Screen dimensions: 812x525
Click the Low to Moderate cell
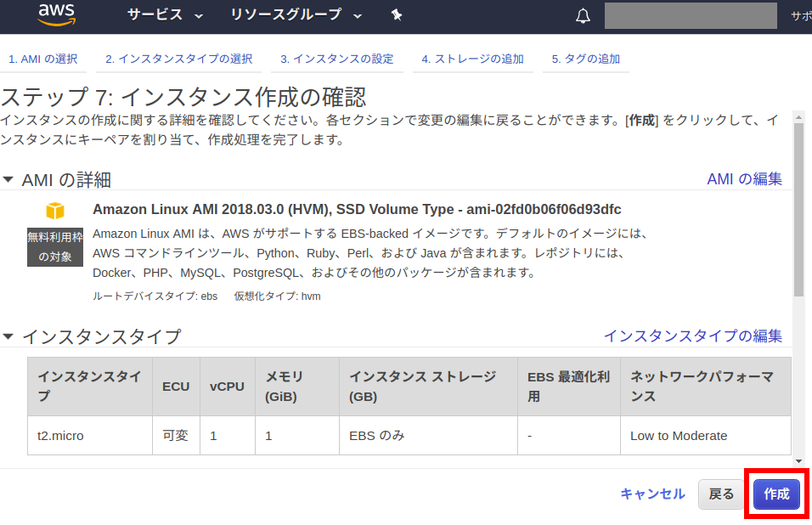(705, 436)
